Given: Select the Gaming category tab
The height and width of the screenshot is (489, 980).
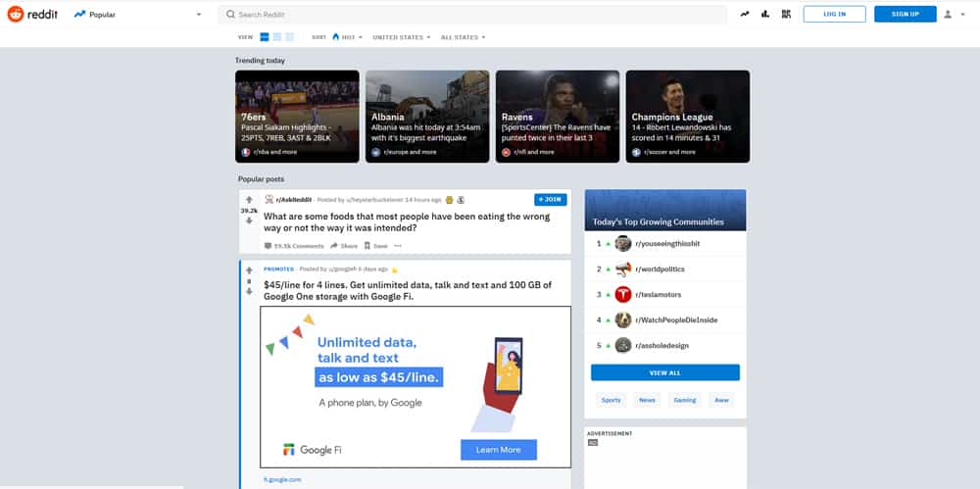Looking at the screenshot, I should coord(684,400).
